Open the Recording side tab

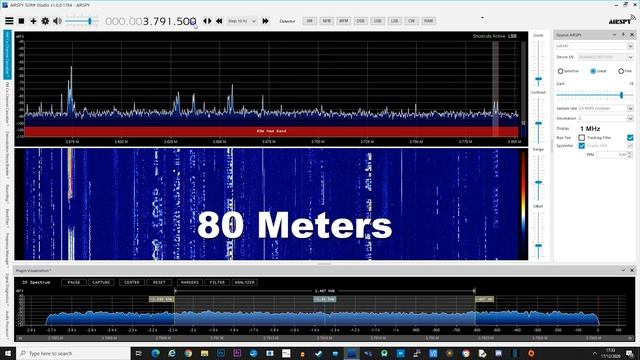pyautogui.click(x=7, y=193)
